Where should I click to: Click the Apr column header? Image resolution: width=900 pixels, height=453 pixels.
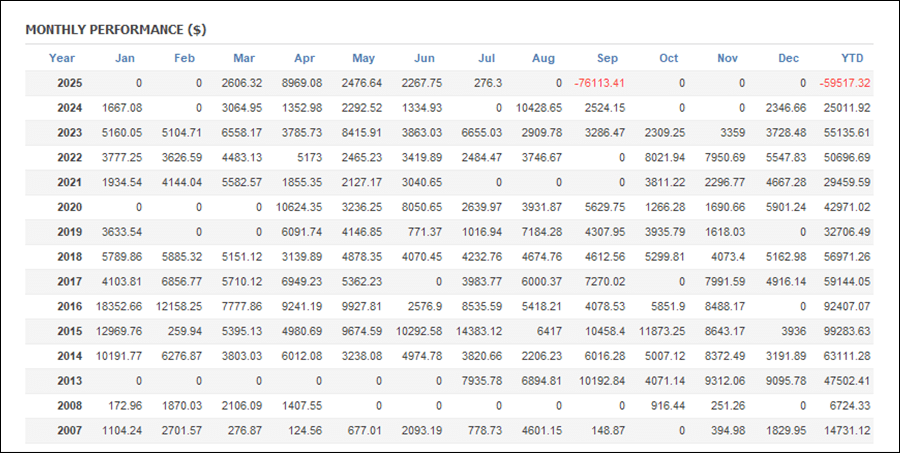(x=304, y=58)
